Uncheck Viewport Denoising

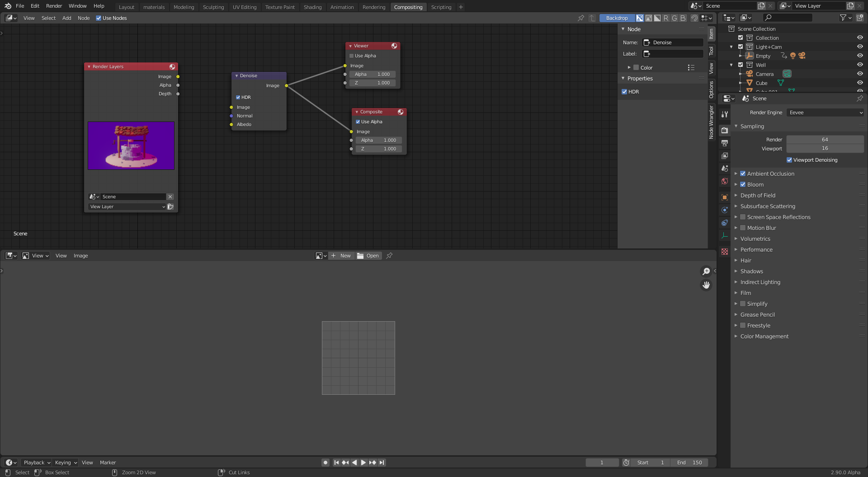[789, 160]
